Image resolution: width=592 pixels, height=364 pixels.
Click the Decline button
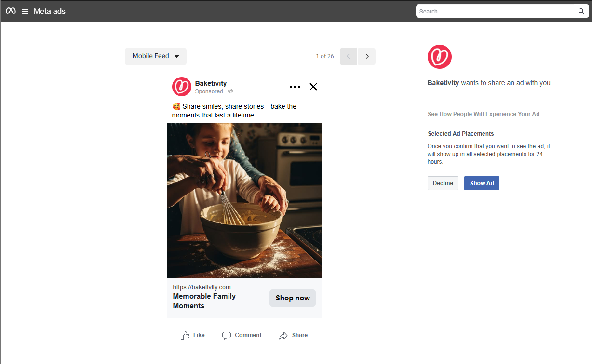coord(443,183)
